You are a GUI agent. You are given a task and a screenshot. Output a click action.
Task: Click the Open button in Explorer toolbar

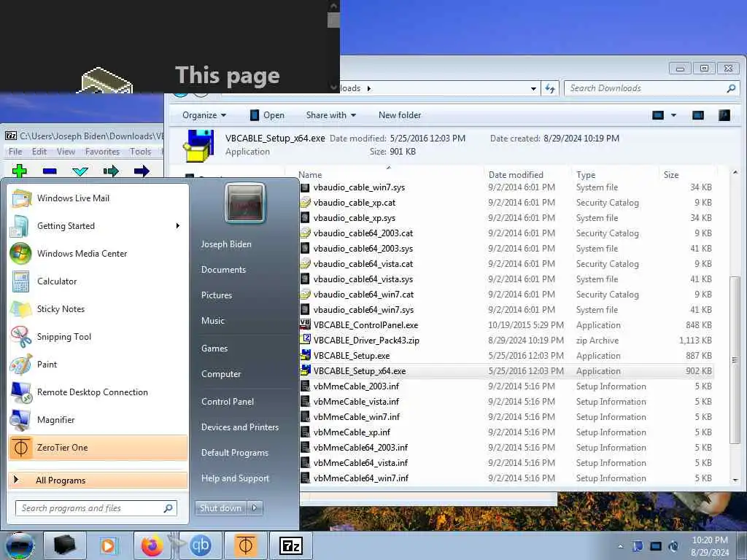point(267,114)
